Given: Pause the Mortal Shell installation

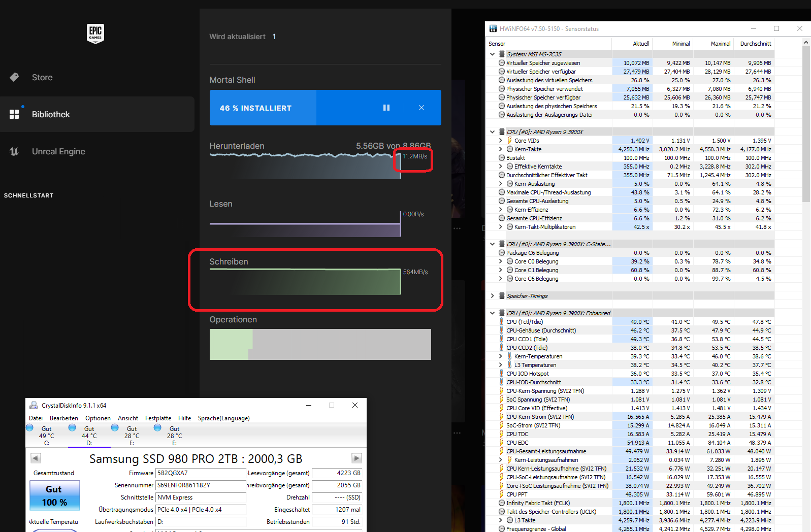Looking at the screenshot, I should tap(386, 108).
